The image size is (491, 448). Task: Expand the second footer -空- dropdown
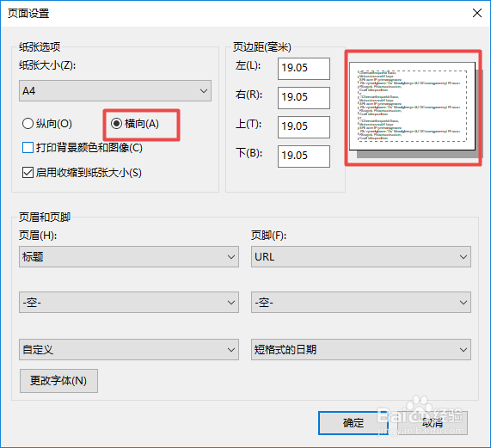tap(361, 303)
